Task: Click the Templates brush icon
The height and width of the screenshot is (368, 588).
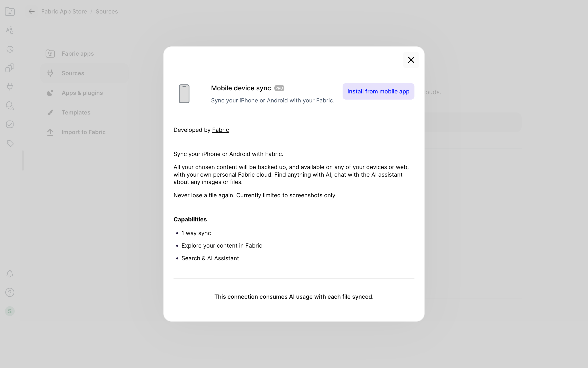Action: pyautogui.click(x=50, y=112)
